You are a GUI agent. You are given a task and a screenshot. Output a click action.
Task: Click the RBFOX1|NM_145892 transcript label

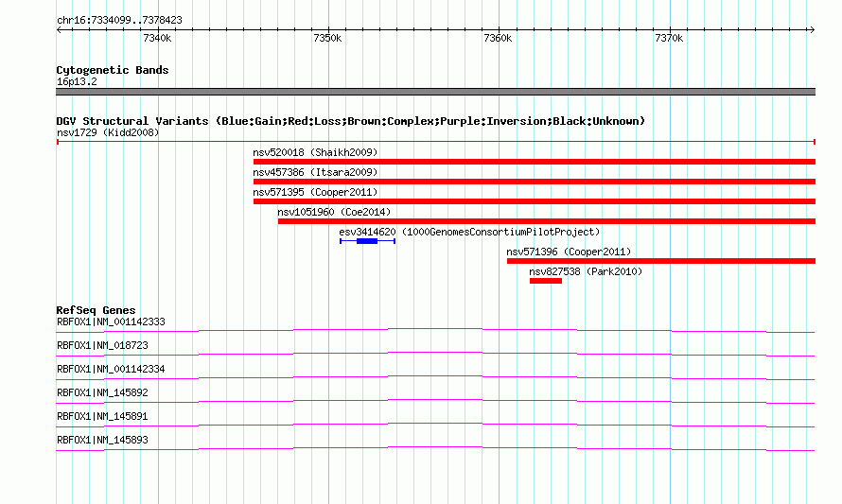coord(102,393)
